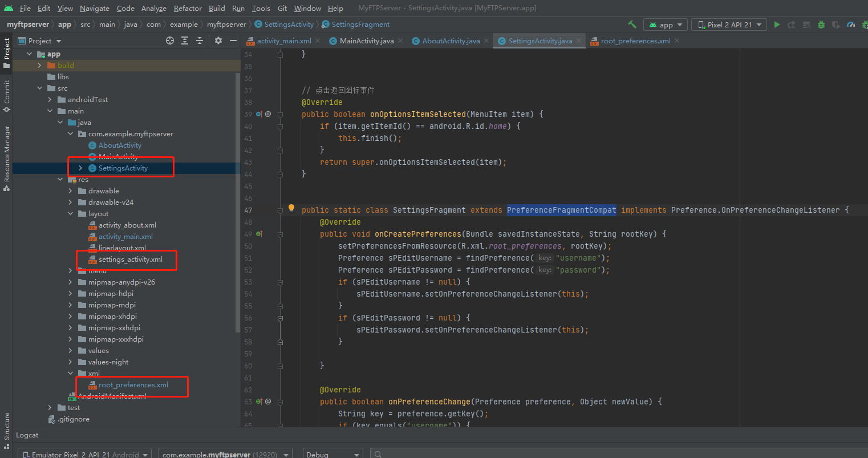Open the app run configuration dropdown
Viewport: 868px width, 458px height.
coord(665,24)
